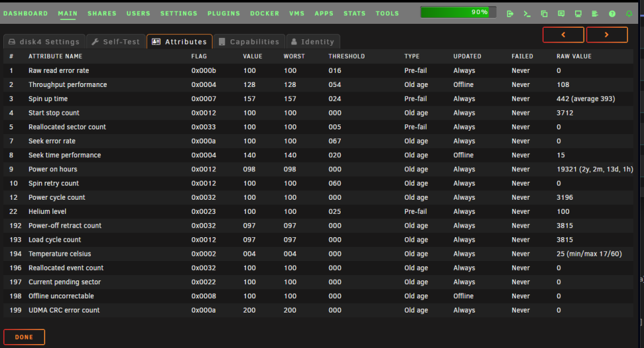
Task: Click the TYPE column header
Action: (412, 56)
